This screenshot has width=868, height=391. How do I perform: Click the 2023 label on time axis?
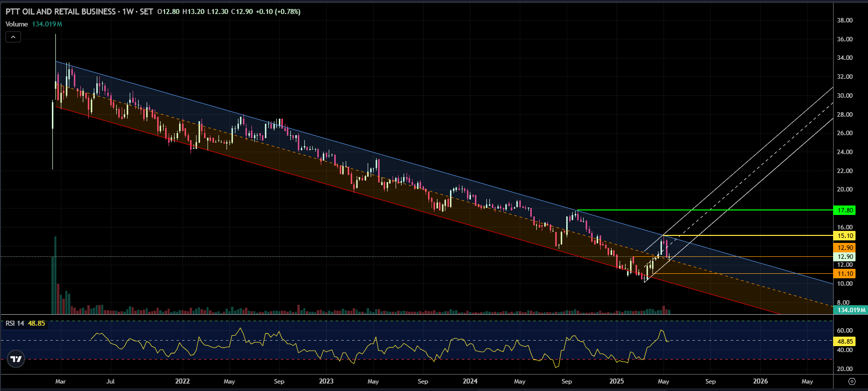[326, 381]
